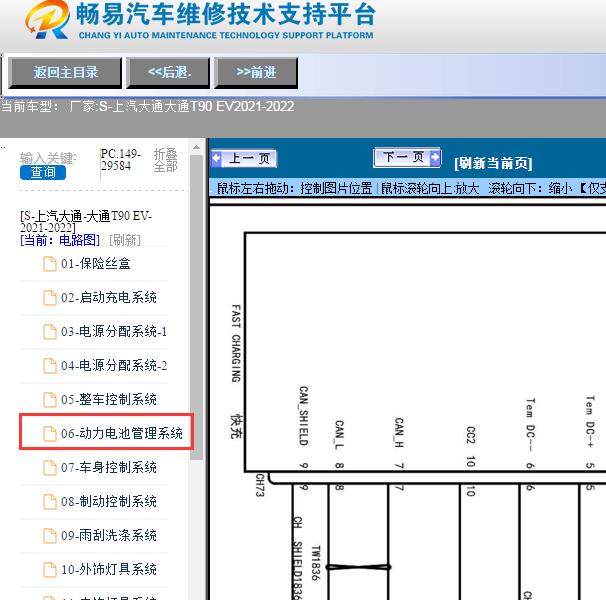
Task: Open 01-保险丝盒 tree item
Action: 95,264
